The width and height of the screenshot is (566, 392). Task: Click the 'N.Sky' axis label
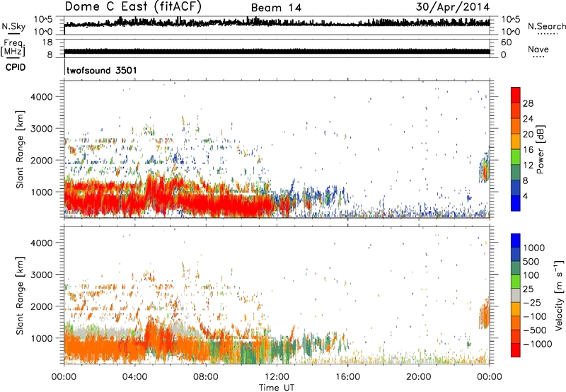click(13, 26)
